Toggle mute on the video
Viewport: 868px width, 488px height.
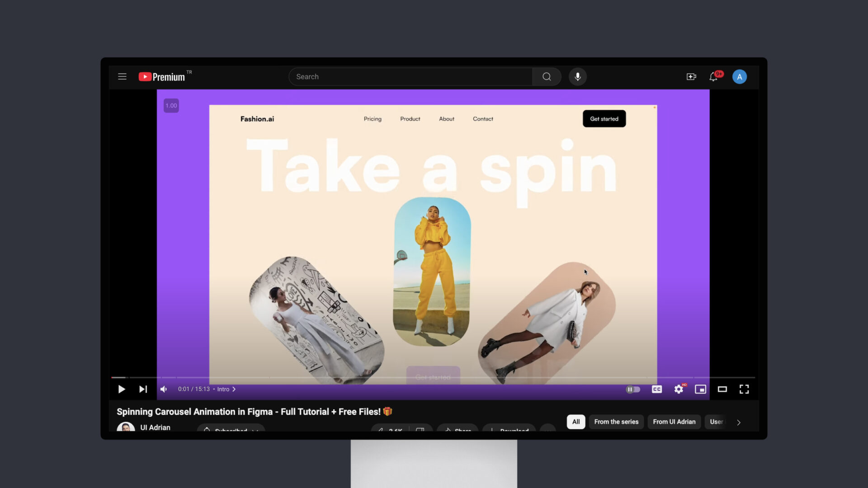point(165,389)
